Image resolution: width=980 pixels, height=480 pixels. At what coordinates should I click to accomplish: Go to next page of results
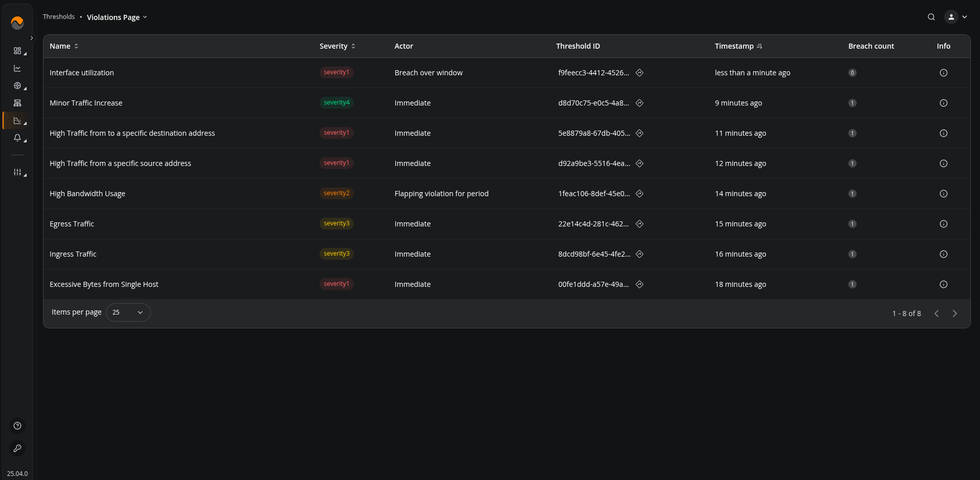tap(954, 314)
